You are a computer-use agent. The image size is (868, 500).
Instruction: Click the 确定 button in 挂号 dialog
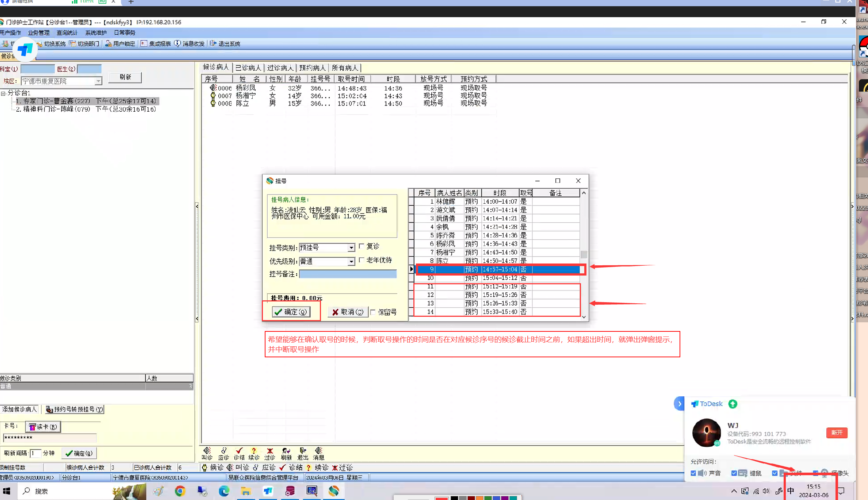pyautogui.click(x=291, y=312)
